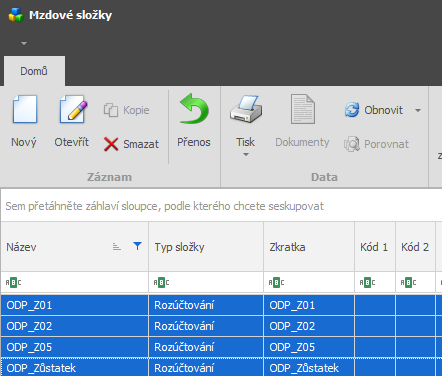This screenshot has width=442, height=376.
Task: Click the Typ složky filter row ABC icon
Action: point(161,283)
